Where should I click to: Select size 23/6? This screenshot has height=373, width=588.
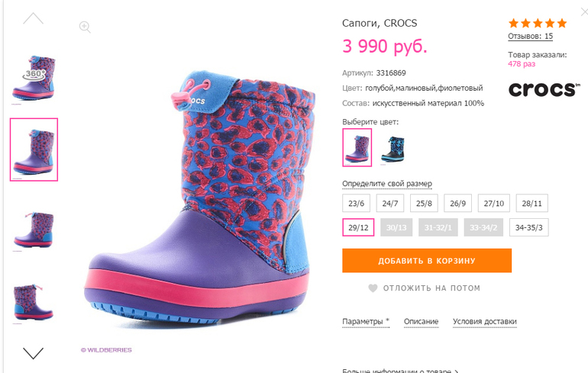tap(358, 204)
